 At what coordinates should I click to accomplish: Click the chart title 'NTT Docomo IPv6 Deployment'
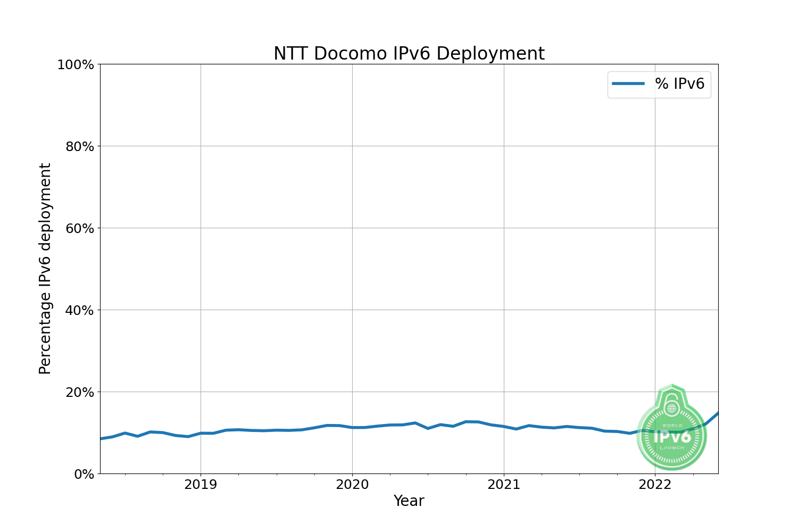[409, 54]
